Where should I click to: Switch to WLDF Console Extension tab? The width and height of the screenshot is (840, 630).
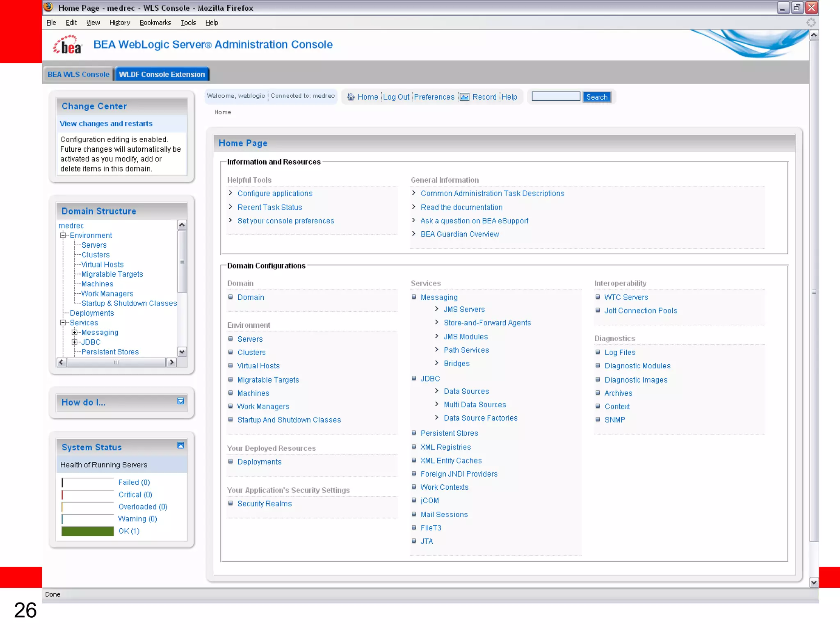point(162,74)
